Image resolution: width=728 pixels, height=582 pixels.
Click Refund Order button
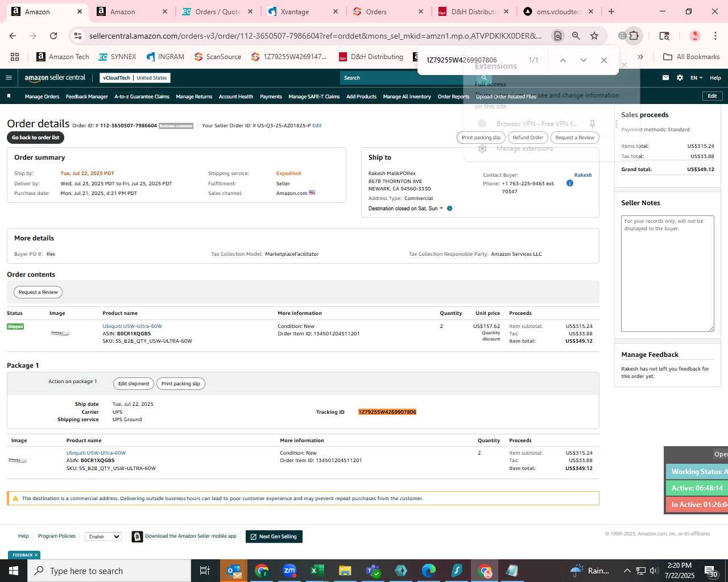pyautogui.click(x=528, y=138)
